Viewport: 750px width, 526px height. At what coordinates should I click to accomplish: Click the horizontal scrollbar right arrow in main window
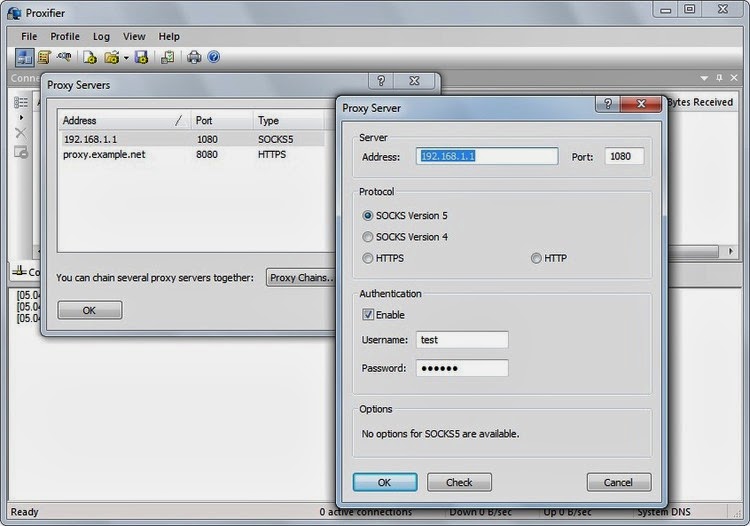click(730, 251)
